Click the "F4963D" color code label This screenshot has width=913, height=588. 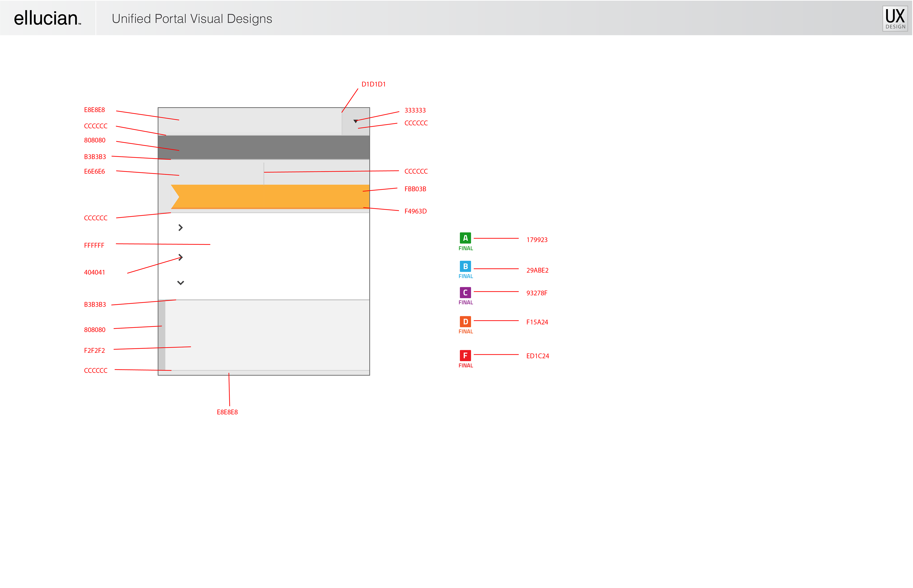[x=415, y=211]
